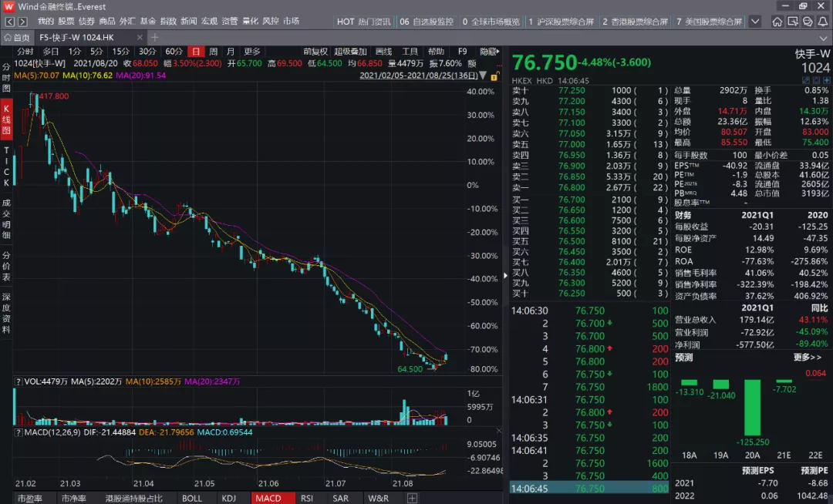
Task: Open HOT 热门资讯 link
Action: click(364, 22)
